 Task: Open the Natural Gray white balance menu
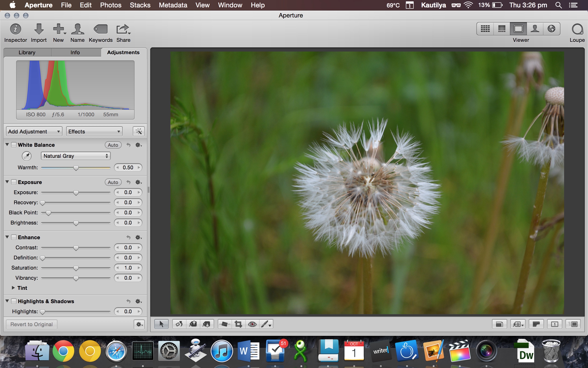tap(76, 156)
